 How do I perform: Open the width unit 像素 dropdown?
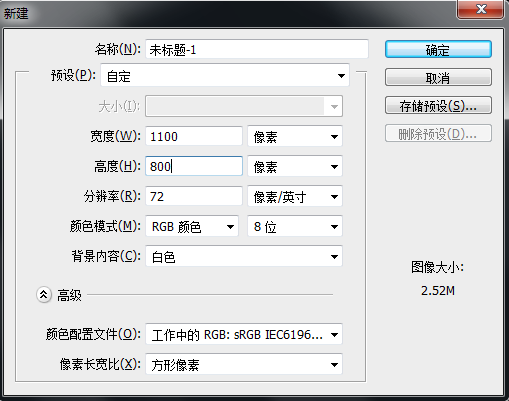tap(295, 136)
